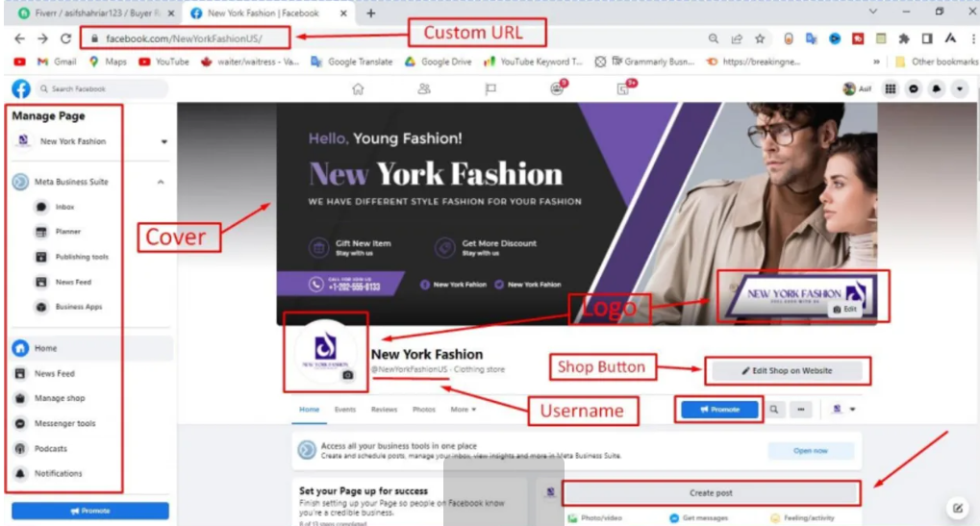
Task: Open the account dropdown arrow
Action: [960, 89]
